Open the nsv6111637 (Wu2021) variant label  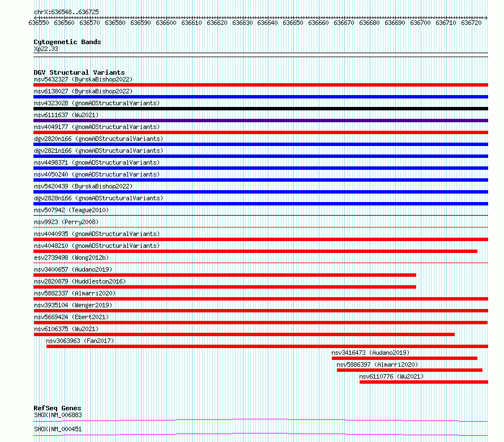[x=66, y=115]
